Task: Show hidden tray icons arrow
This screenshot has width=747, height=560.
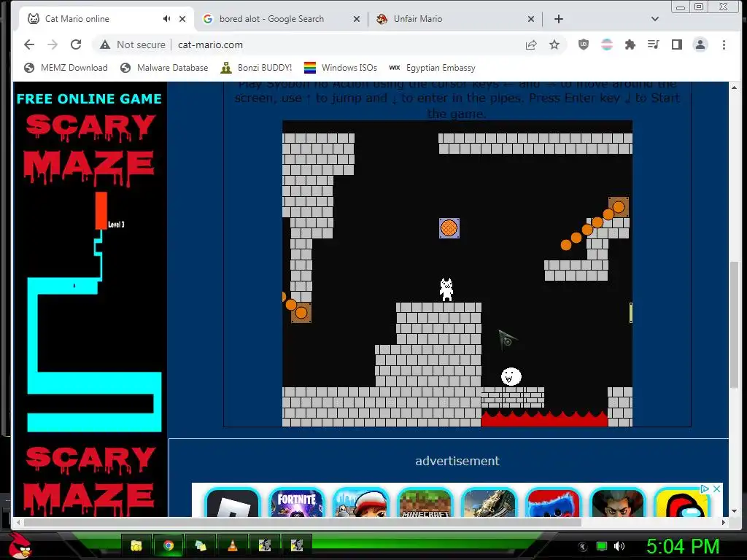Action: 583,546
